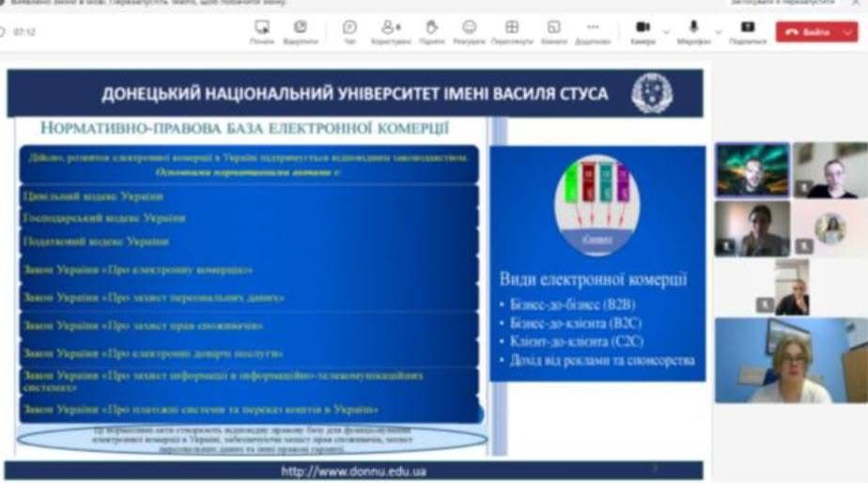Select the top-right participant video tile
The width and height of the screenshot is (868, 483).
[x=829, y=170]
